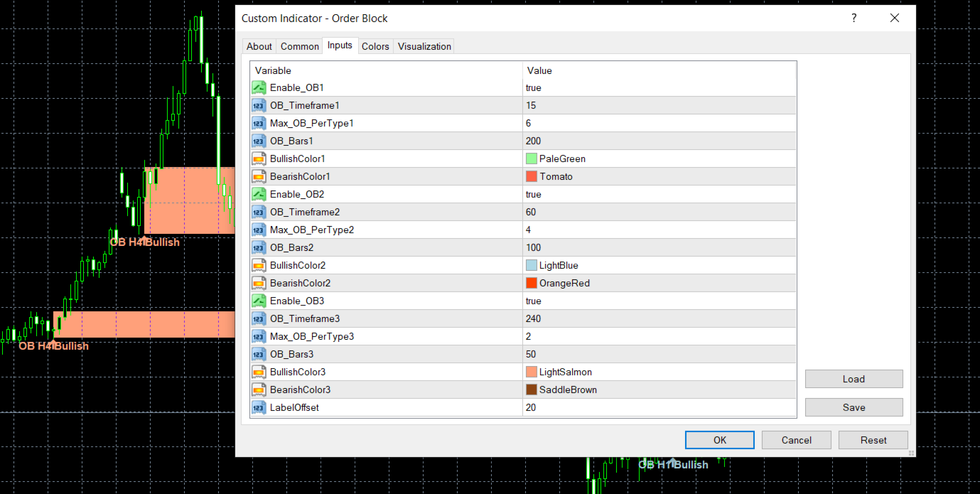Confirm settings with the OK button
The image size is (980, 494).
click(x=719, y=439)
